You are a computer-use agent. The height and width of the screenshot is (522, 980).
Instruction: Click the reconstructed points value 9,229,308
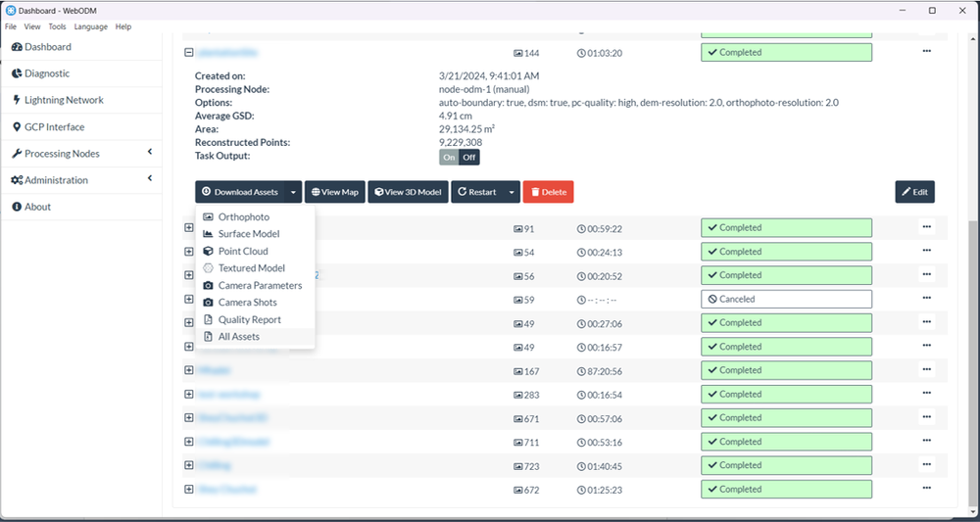pyautogui.click(x=461, y=142)
